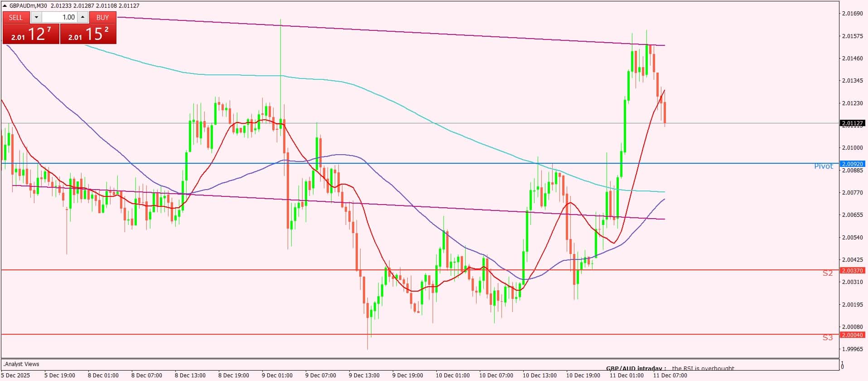This screenshot has height=381, width=868.
Task: Click the SELL button
Action: [16, 17]
